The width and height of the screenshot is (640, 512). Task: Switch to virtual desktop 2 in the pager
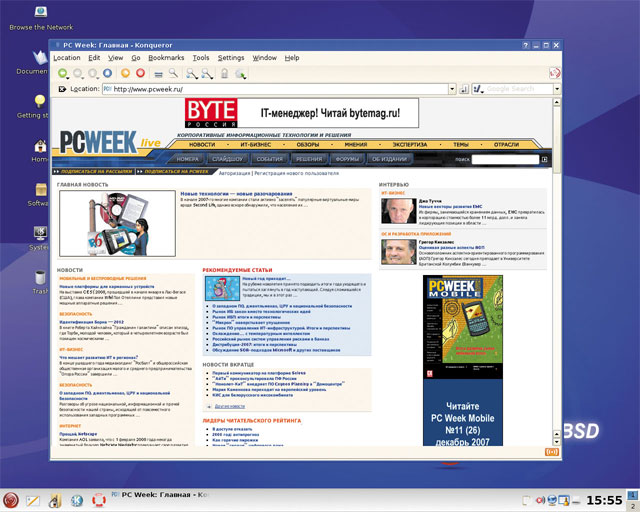coord(633,506)
